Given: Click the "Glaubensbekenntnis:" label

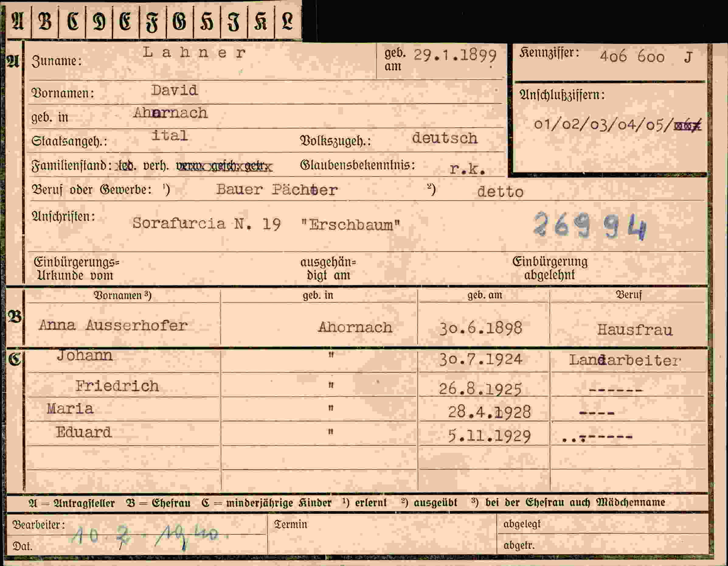Looking at the screenshot, I should tap(357, 165).
